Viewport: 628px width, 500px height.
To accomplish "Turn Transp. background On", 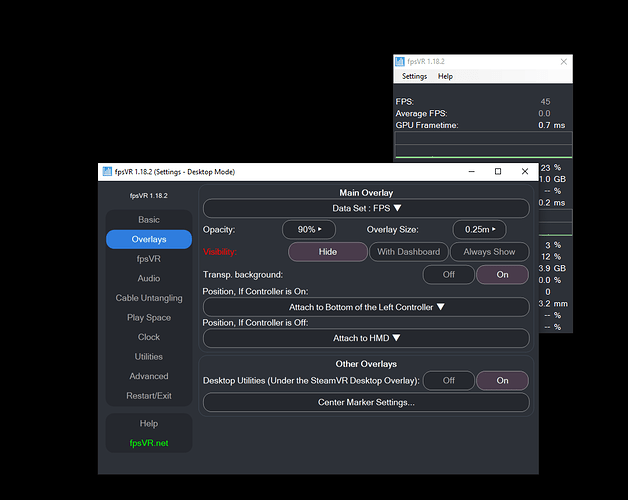I will 501,274.
